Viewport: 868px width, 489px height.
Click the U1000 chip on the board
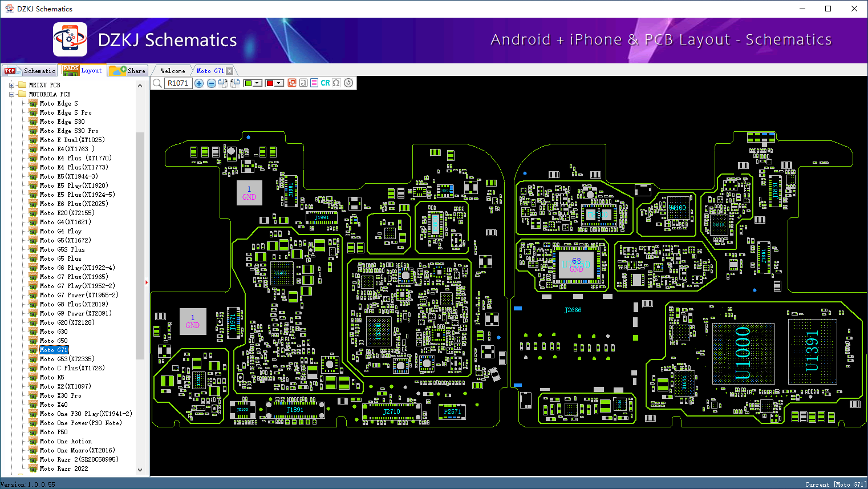pos(743,353)
